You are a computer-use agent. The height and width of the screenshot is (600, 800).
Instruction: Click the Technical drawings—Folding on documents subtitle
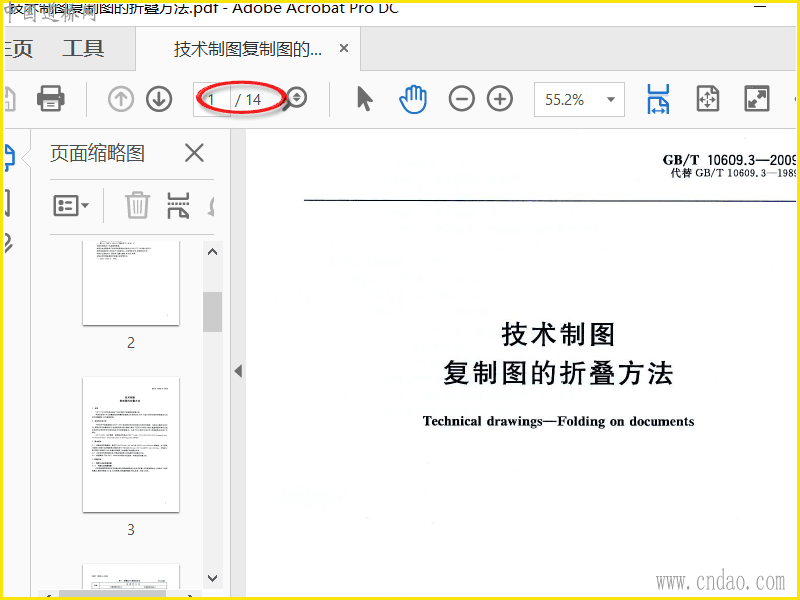coord(558,421)
